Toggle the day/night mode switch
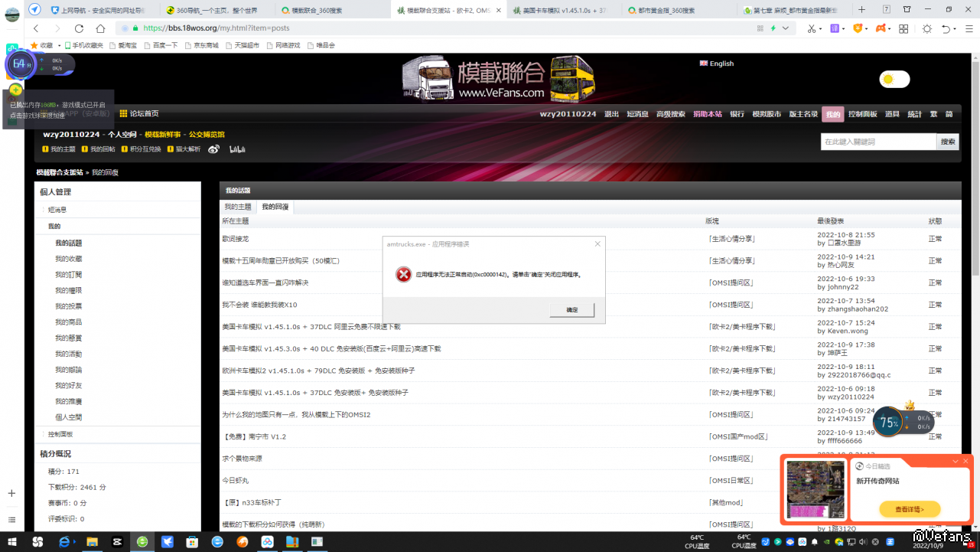 (x=894, y=79)
